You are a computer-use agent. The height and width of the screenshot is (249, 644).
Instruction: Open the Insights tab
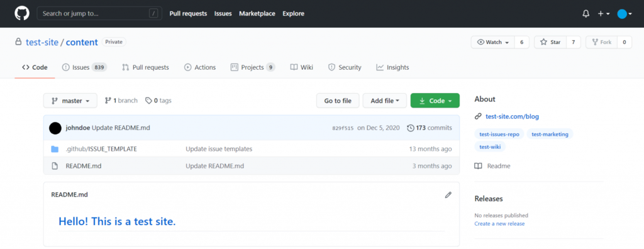click(392, 67)
